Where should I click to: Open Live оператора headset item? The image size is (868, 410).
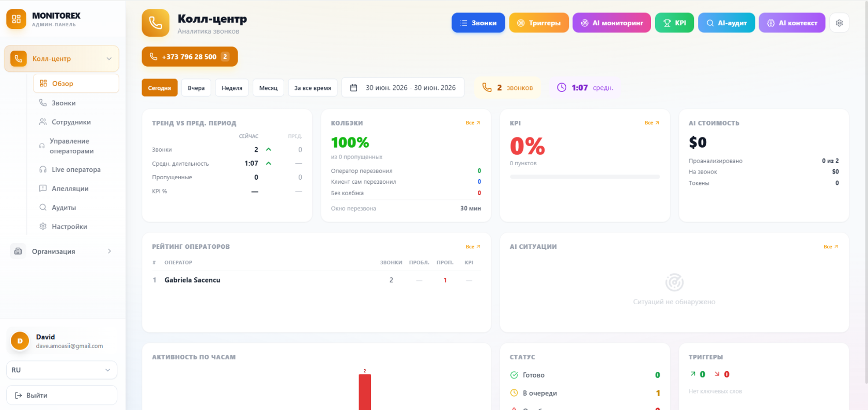tap(75, 169)
